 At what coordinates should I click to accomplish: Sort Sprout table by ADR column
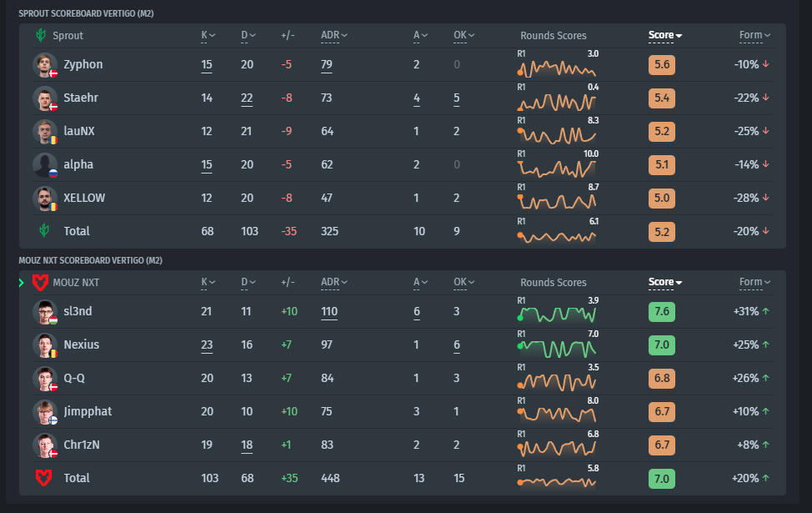334,35
